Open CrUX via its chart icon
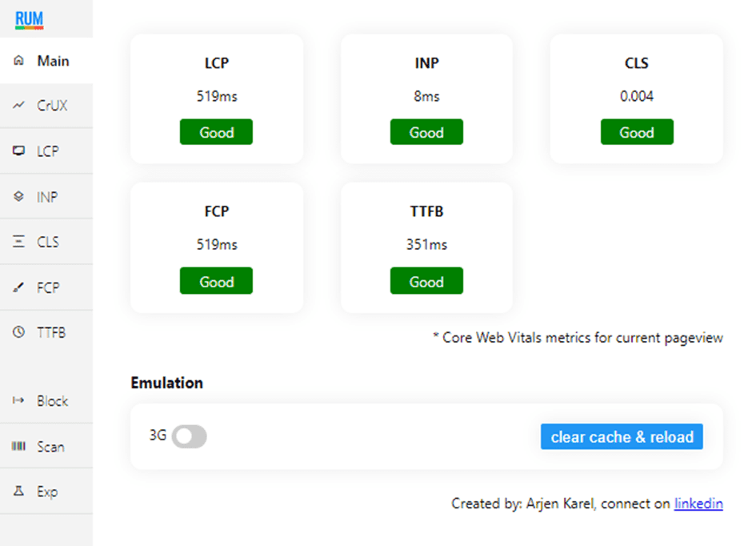756x546 pixels. tap(19, 105)
